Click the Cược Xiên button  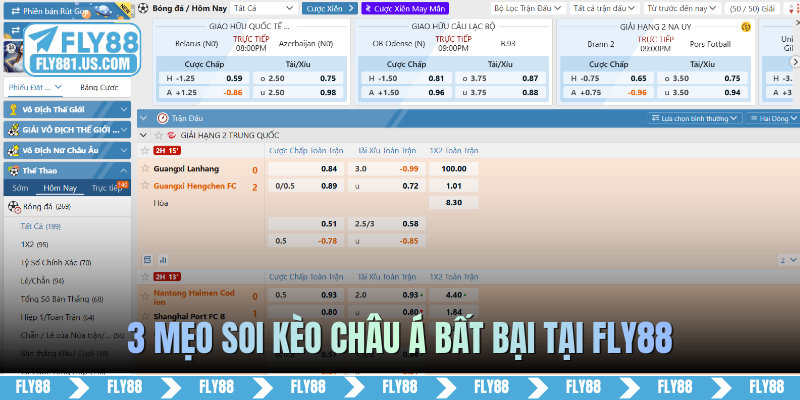point(329,8)
